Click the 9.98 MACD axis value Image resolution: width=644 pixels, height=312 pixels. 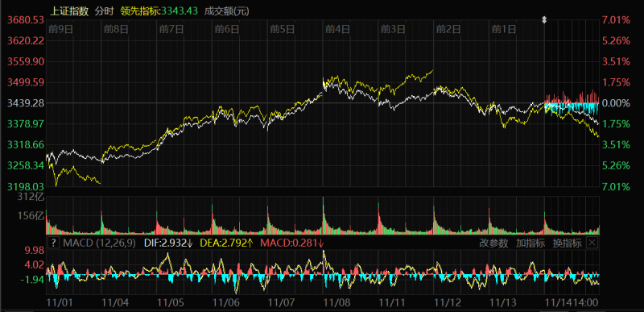click(x=35, y=251)
